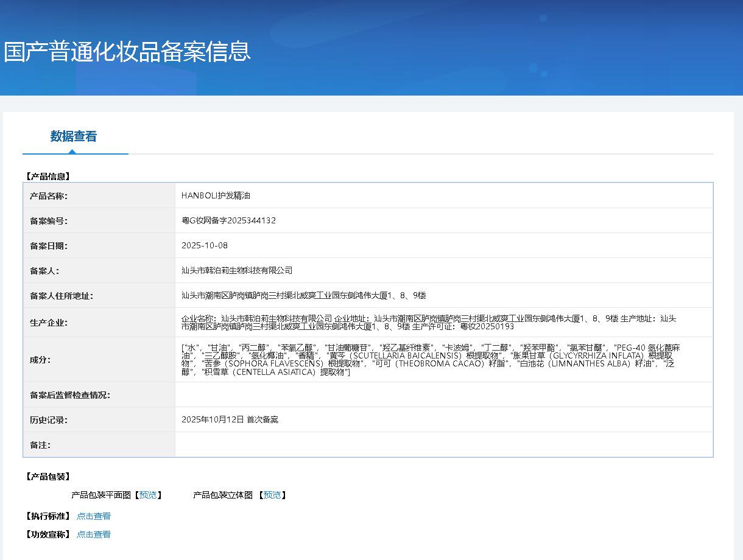Click the 备案编号 value 粤G妆网备字2025344132
Viewport: 743px width, 560px height.
pyautogui.click(x=228, y=220)
